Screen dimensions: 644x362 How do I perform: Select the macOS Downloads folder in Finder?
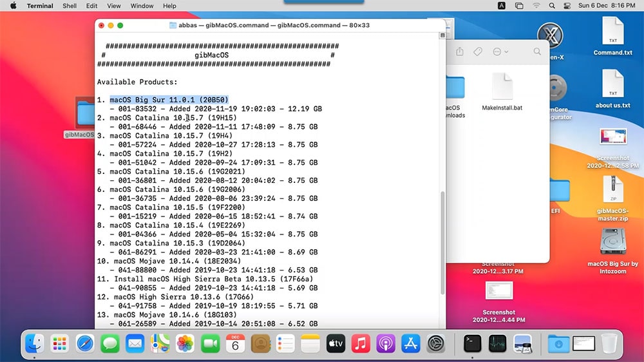(455, 97)
